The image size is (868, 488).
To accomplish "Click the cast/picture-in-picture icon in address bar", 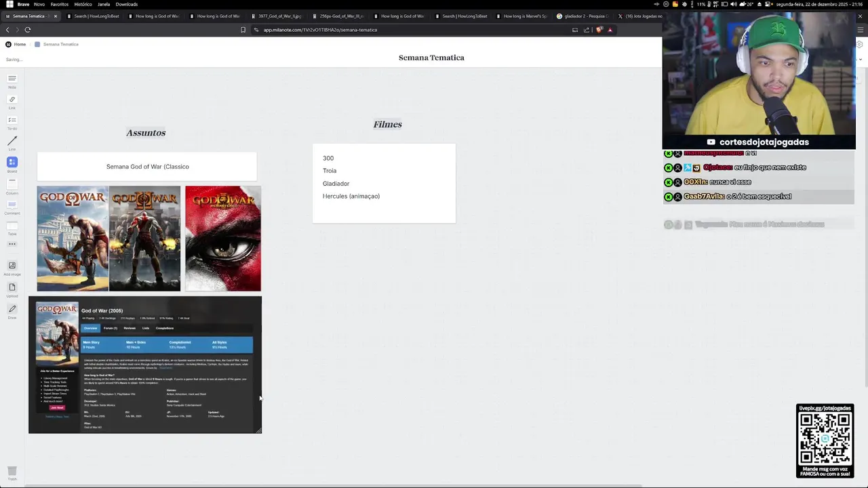I will pos(575,30).
